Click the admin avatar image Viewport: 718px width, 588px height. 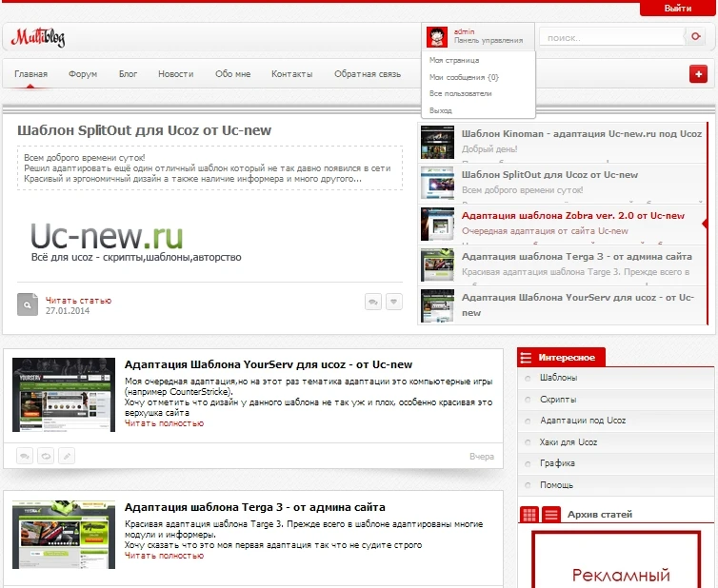tap(437, 37)
